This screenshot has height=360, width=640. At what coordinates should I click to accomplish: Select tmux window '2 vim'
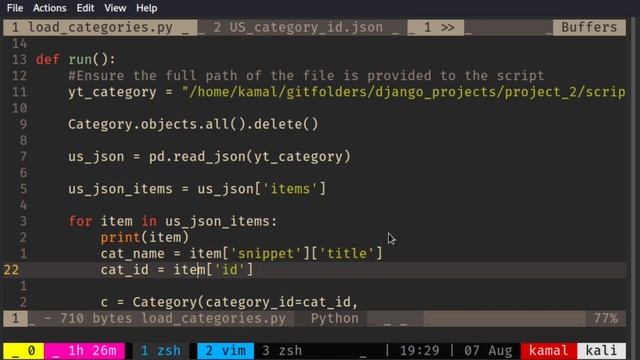coord(225,351)
